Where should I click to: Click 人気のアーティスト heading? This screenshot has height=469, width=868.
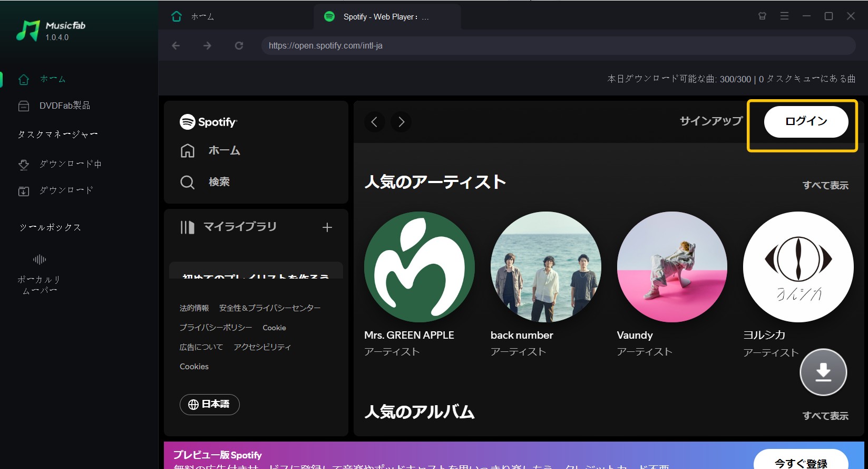pyautogui.click(x=435, y=182)
